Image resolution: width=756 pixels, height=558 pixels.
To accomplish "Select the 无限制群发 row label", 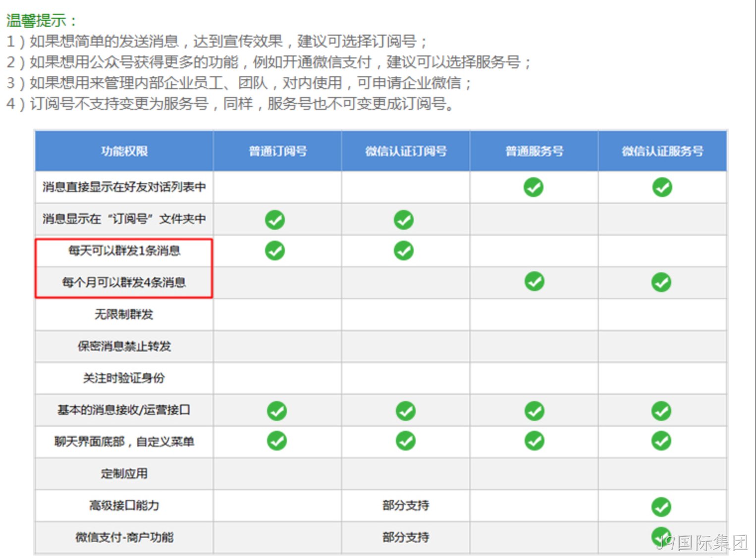I will [x=124, y=314].
